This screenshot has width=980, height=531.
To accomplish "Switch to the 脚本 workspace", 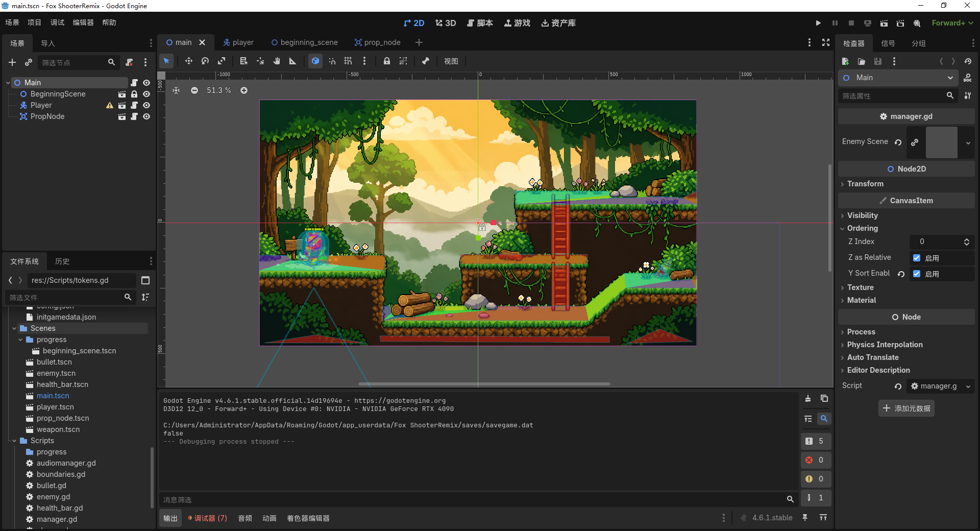I will click(480, 23).
